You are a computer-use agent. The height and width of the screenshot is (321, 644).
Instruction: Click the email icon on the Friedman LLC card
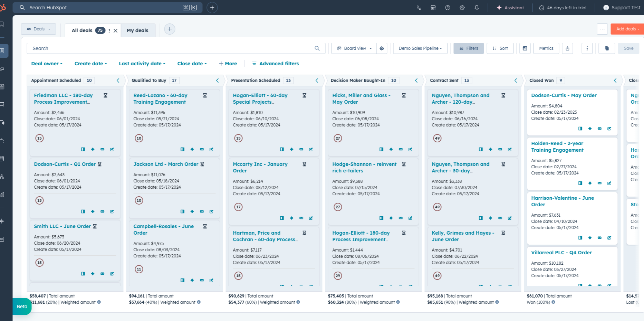(102, 149)
